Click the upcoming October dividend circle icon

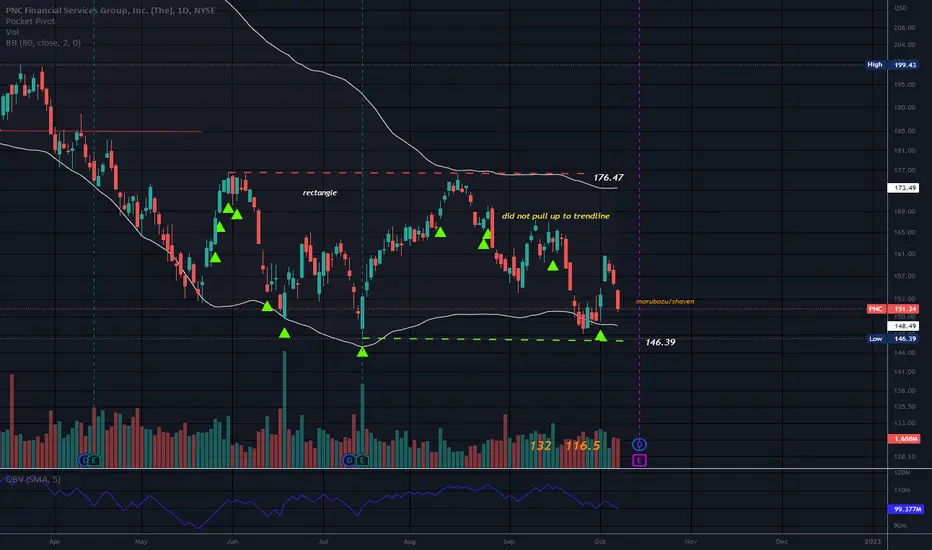point(639,444)
